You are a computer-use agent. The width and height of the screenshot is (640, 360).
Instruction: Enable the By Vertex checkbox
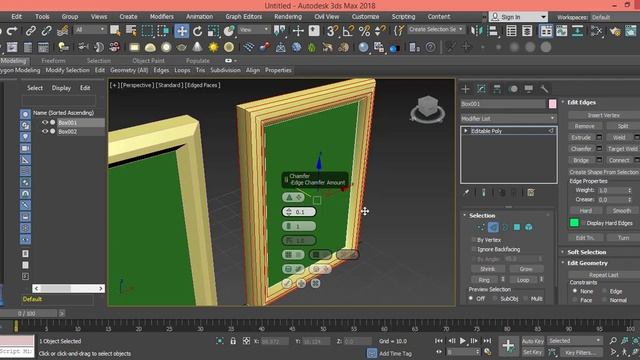(474, 240)
